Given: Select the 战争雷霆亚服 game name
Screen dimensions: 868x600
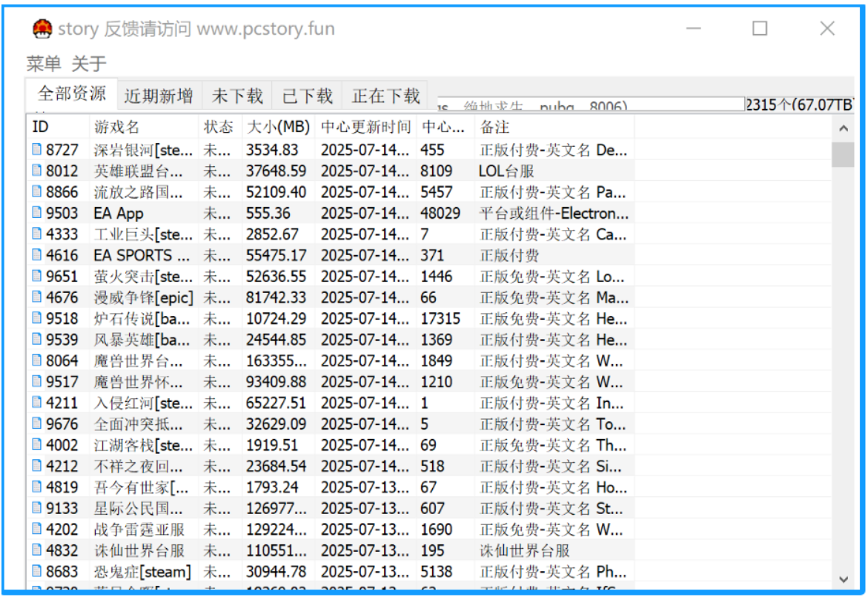Looking at the screenshot, I should [139, 529].
